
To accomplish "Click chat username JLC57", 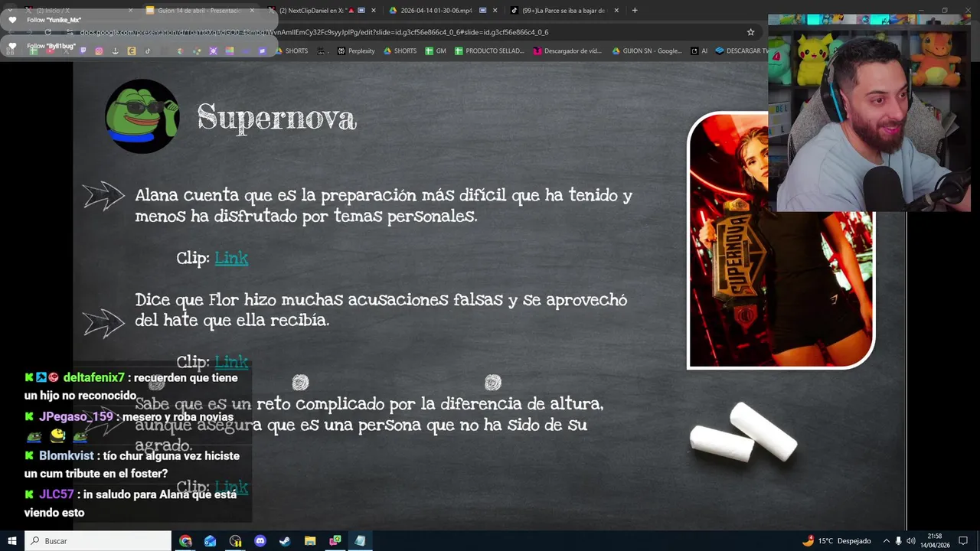I will point(57,494).
